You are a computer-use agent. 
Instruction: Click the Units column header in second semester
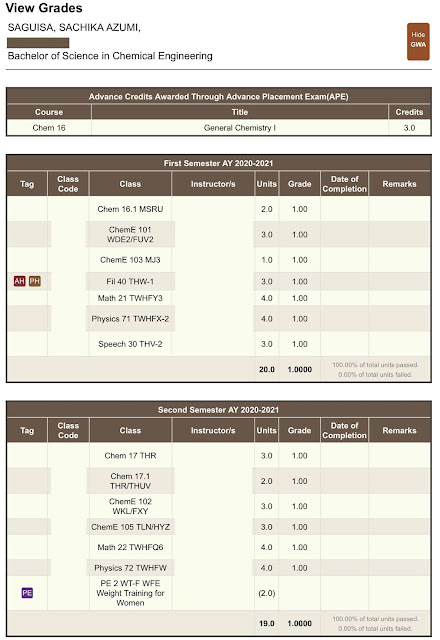pyautogui.click(x=267, y=431)
